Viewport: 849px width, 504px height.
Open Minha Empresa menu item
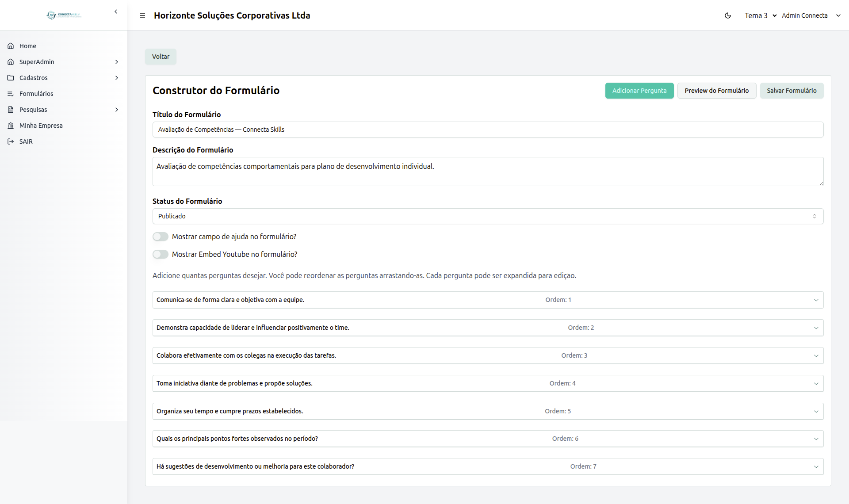(x=64, y=126)
